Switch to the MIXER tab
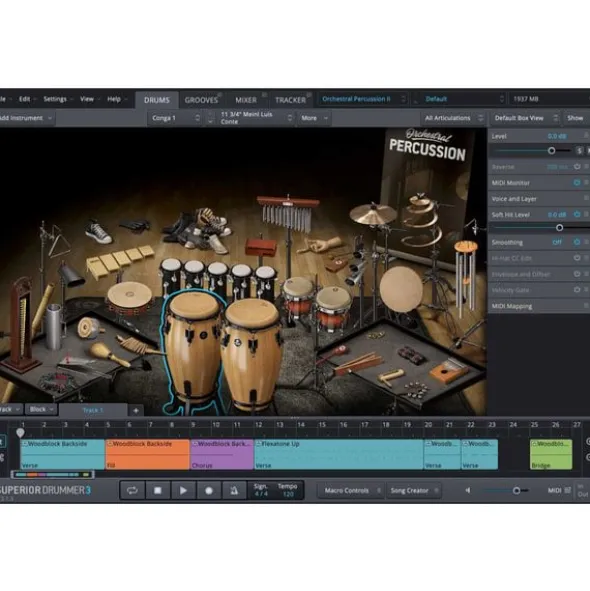 tap(246, 100)
